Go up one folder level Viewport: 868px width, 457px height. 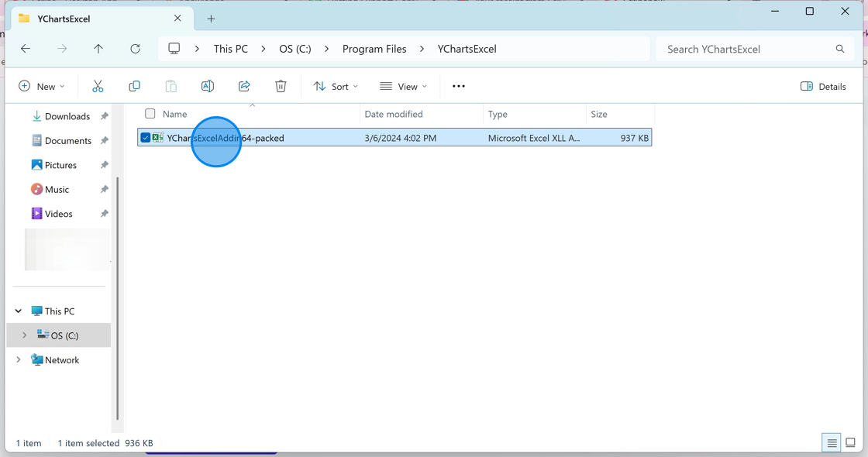tap(98, 49)
